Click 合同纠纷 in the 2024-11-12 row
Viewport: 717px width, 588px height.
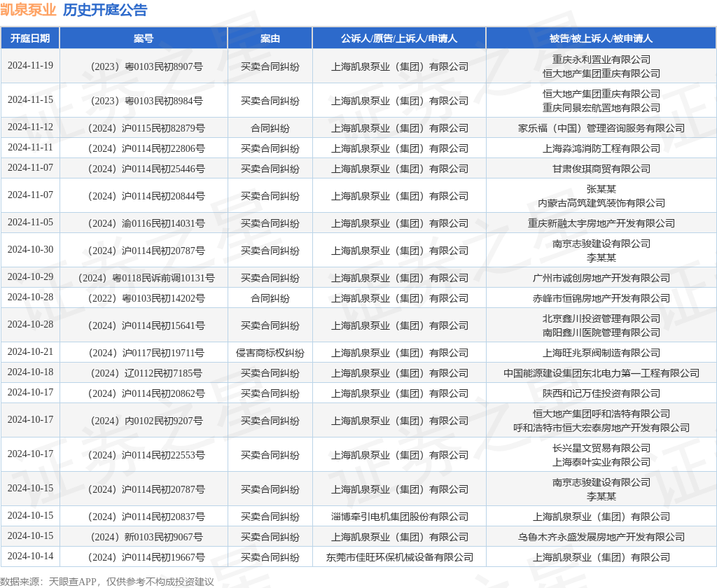coord(270,128)
